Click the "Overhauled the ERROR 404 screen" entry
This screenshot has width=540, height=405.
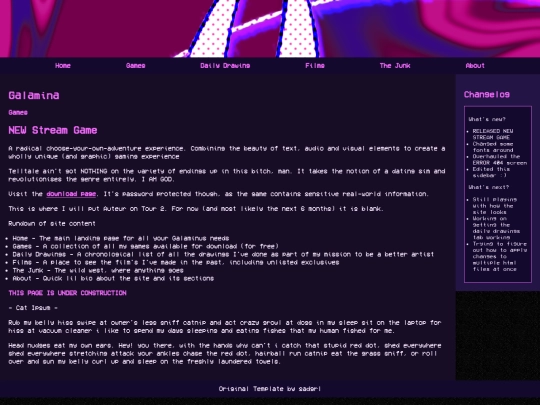(499, 159)
